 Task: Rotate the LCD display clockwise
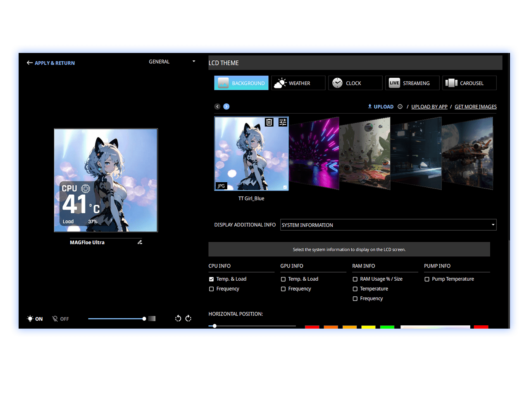pos(188,318)
